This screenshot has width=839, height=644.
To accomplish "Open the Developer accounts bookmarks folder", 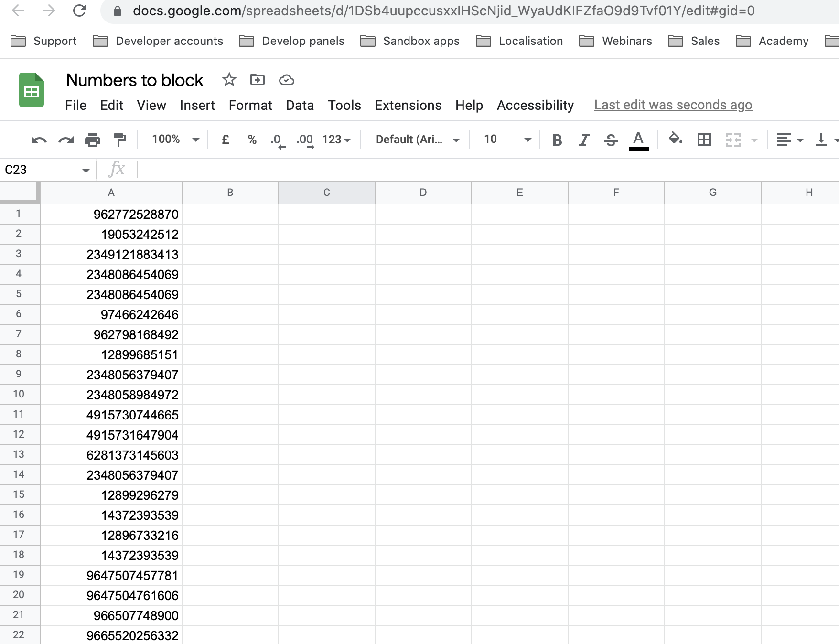I will (158, 41).
